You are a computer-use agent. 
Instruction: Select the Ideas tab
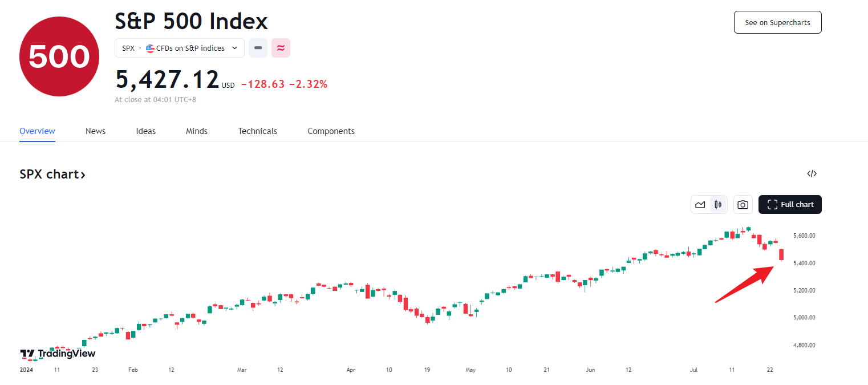coord(145,131)
